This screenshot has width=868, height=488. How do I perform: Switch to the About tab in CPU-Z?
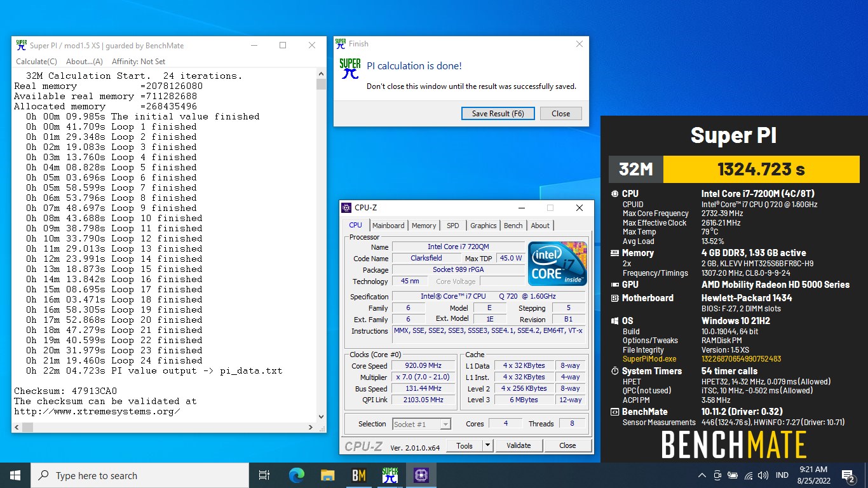pyautogui.click(x=540, y=226)
